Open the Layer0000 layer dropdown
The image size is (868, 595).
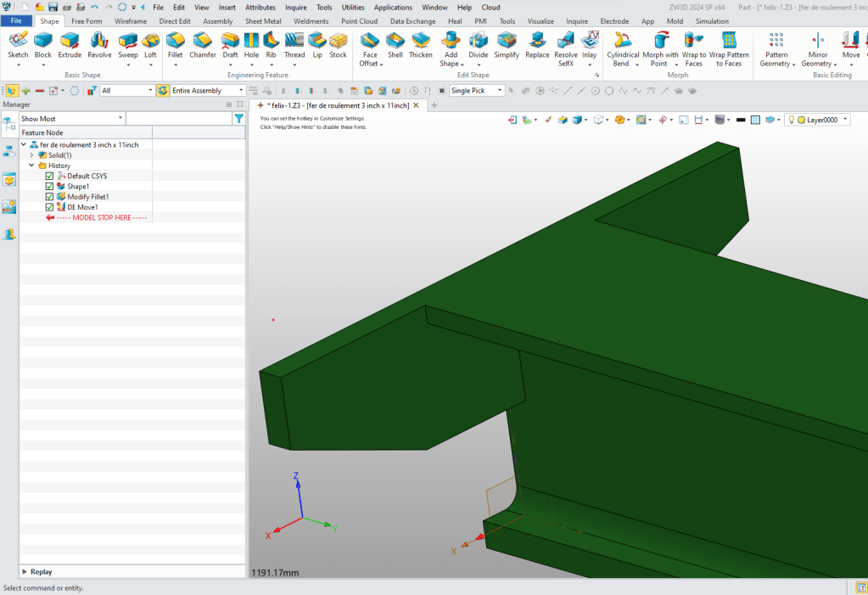[x=843, y=120]
